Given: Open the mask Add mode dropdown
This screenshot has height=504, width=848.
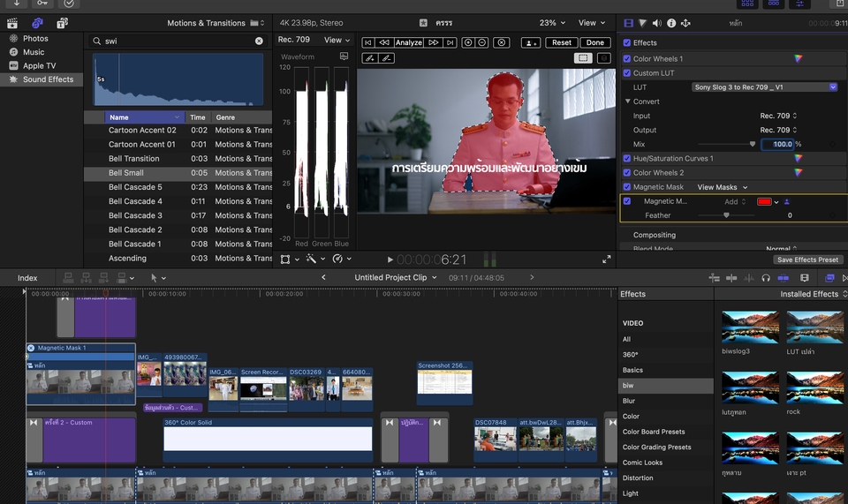Looking at the screenshot, I should pyautogui.click(x=735, y=201).
